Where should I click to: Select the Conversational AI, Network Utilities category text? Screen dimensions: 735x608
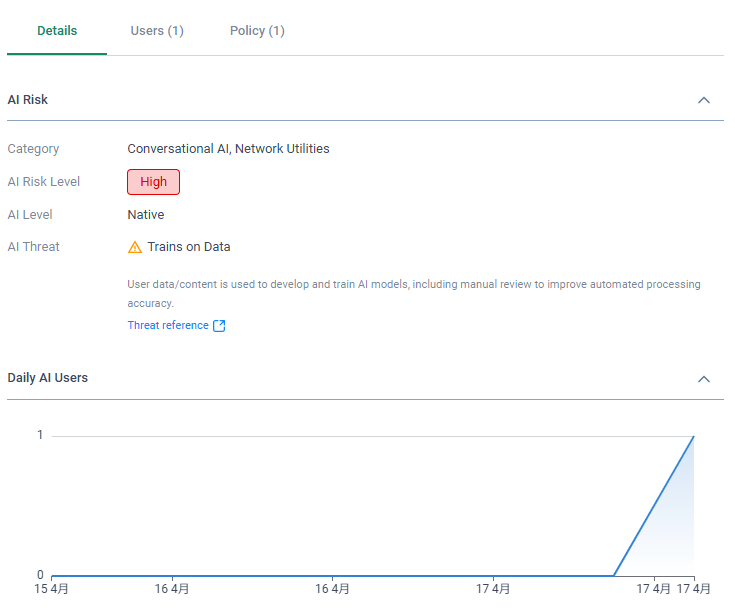pos(228,149)
